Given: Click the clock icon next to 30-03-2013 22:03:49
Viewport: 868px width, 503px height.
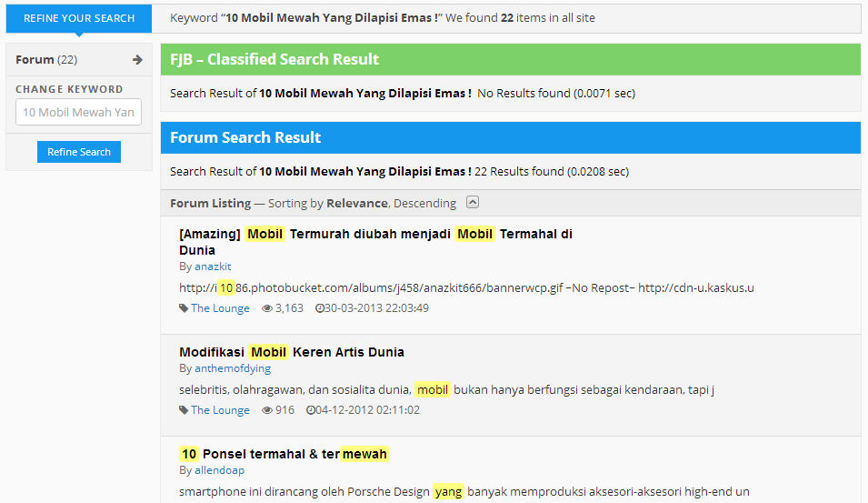Looking at the screenshot, I should pos(319,308).
